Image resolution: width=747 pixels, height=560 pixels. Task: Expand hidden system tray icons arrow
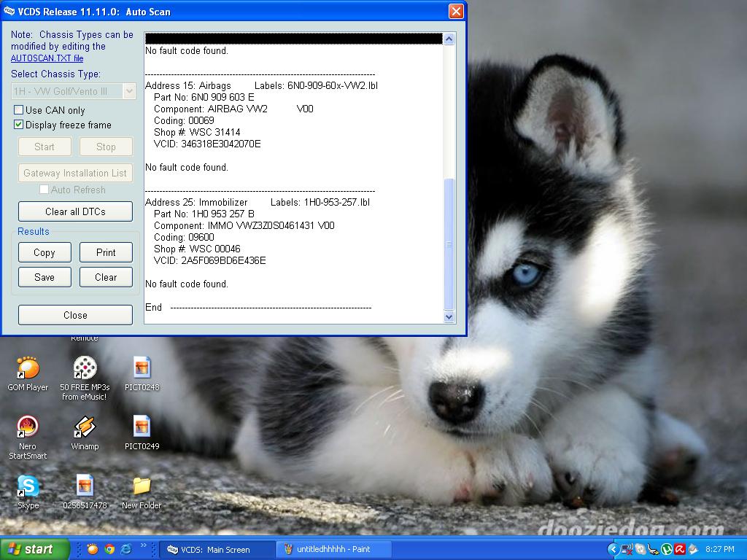pos(613,549)
